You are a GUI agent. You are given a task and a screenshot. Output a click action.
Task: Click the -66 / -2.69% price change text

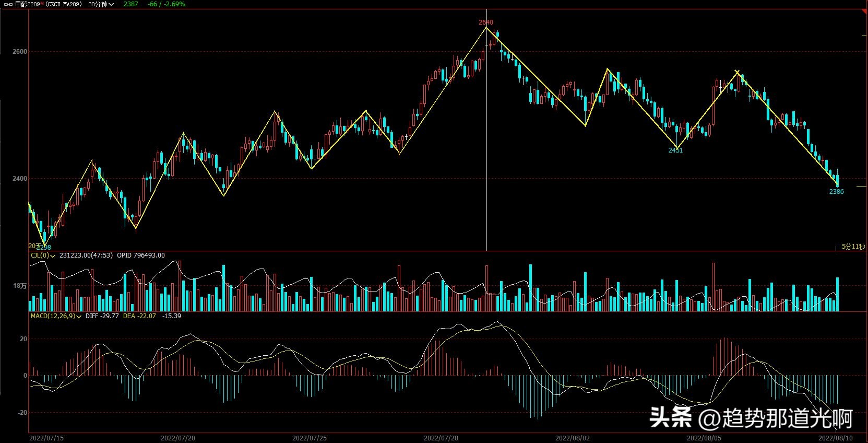[x=166, y=4]
